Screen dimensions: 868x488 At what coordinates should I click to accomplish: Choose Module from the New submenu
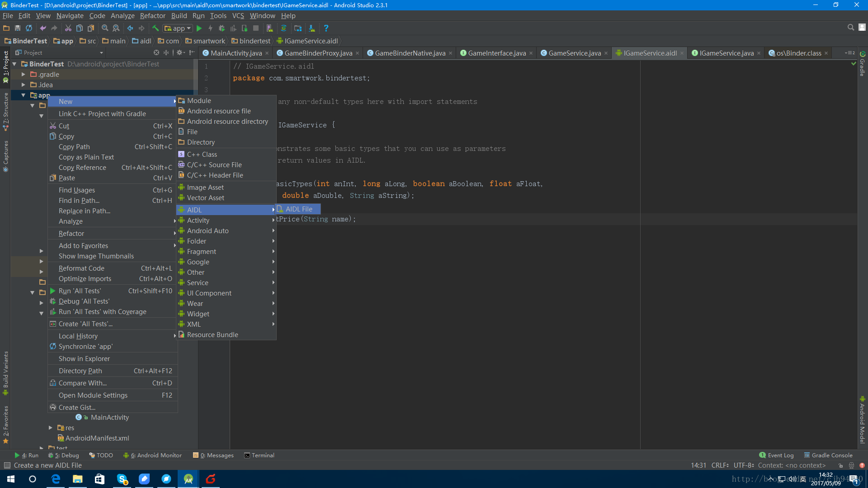coord(226,100)
